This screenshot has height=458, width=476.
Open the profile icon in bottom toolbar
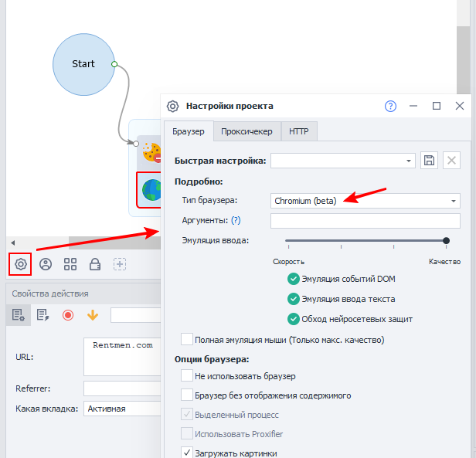click(46, 264)
